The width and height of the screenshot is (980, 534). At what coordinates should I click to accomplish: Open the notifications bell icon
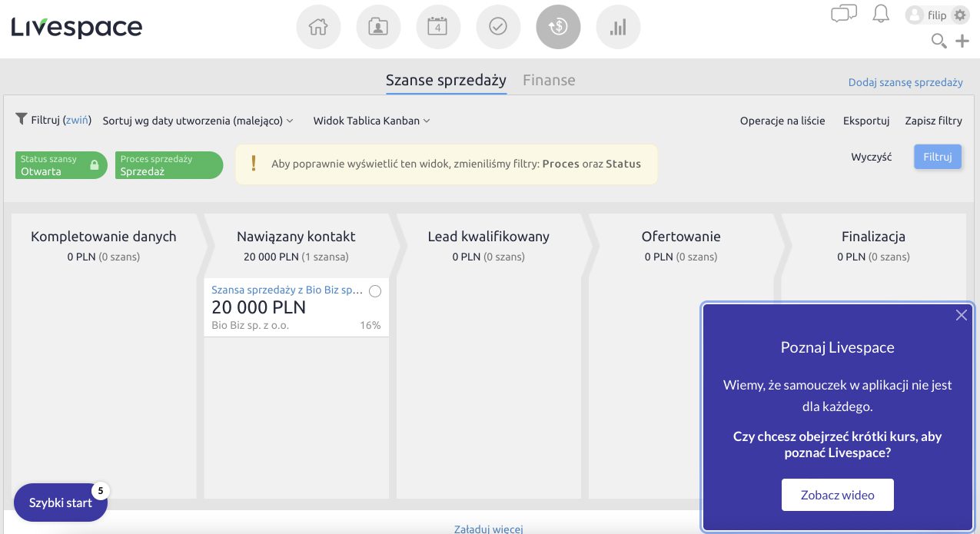[x=881, y=14]
